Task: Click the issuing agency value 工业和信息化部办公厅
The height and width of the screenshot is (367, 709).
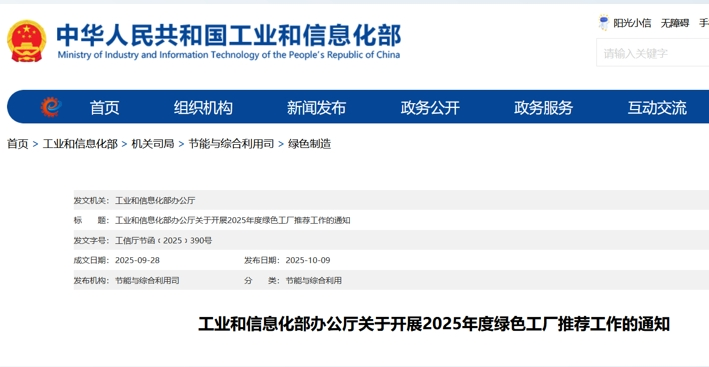Action: [x=155, y=200]
